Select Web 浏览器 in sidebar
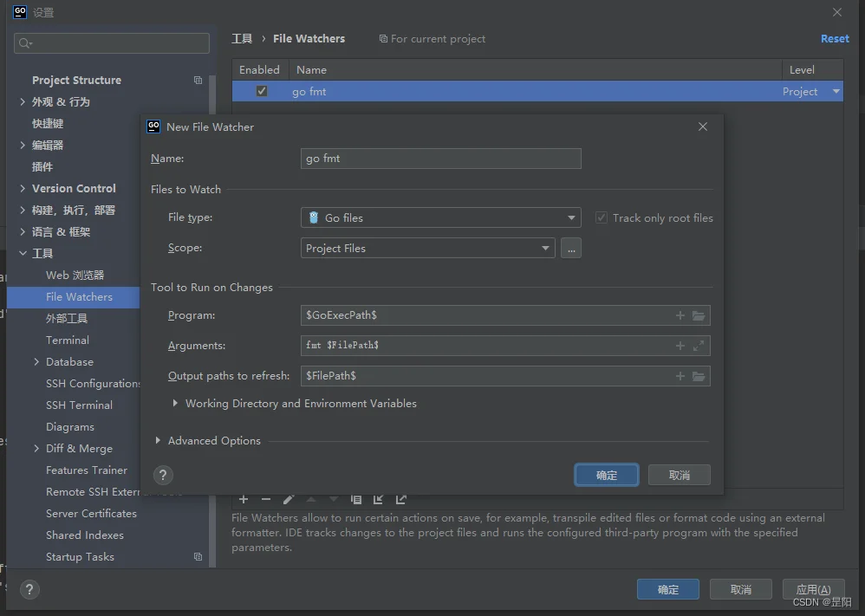This screenshot has width=865, height=616. point(75,276)
